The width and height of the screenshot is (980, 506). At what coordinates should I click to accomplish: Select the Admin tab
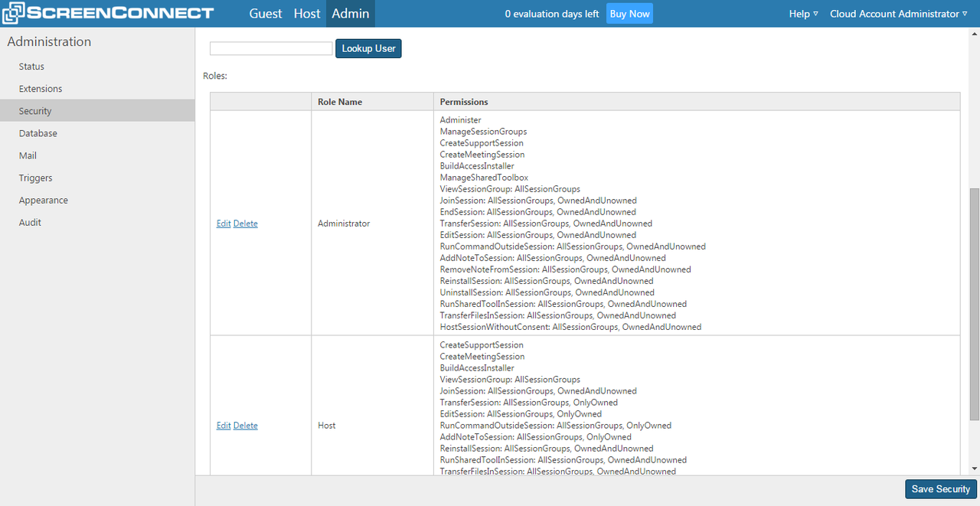point(350,13)
